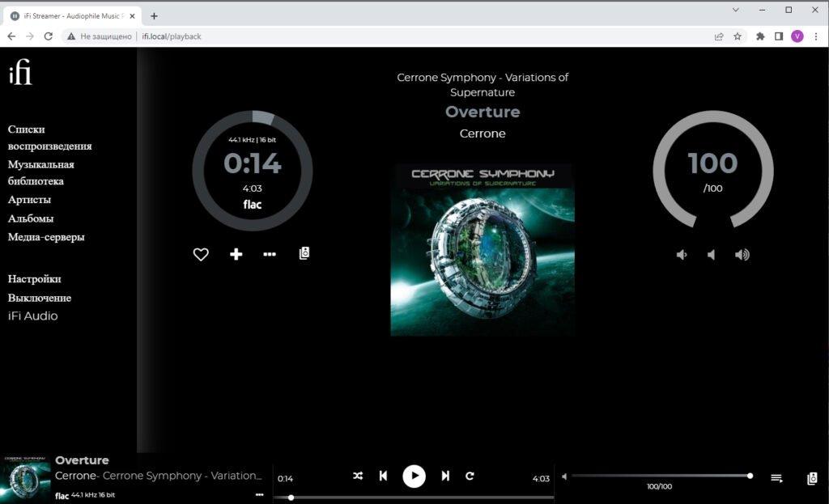Decrease volume under the volume dial
This screenshot has height=504, width=829.
coord(682,255)
